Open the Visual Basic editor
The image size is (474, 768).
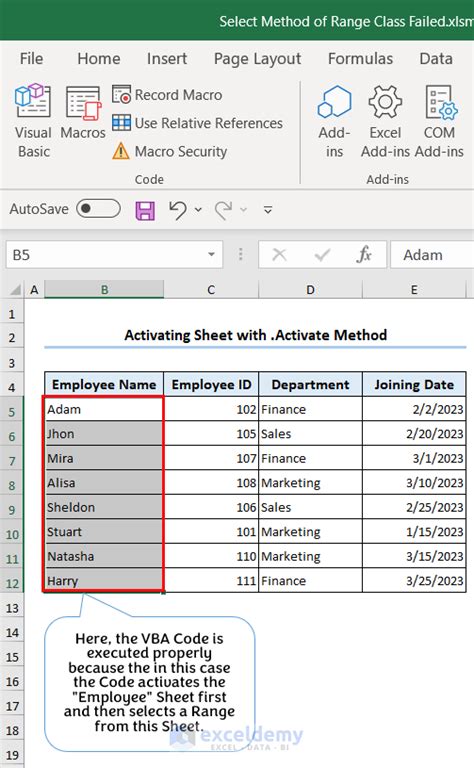click(33, 121)
